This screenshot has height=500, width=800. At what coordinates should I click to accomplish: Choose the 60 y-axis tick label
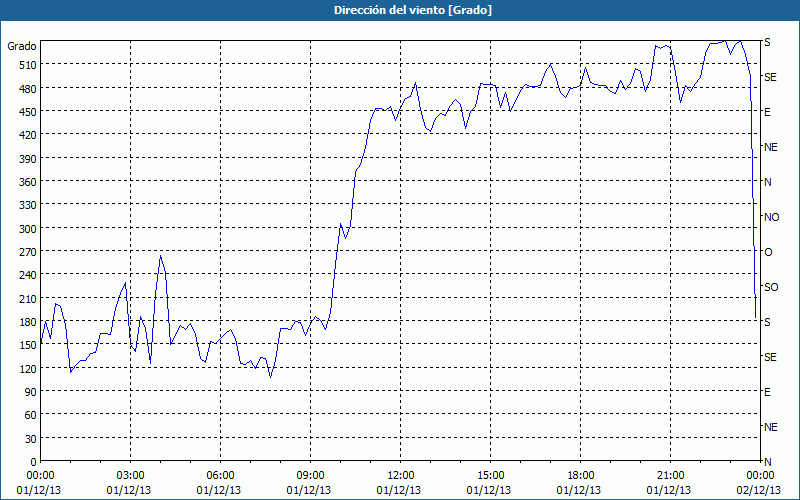[31, 415]
